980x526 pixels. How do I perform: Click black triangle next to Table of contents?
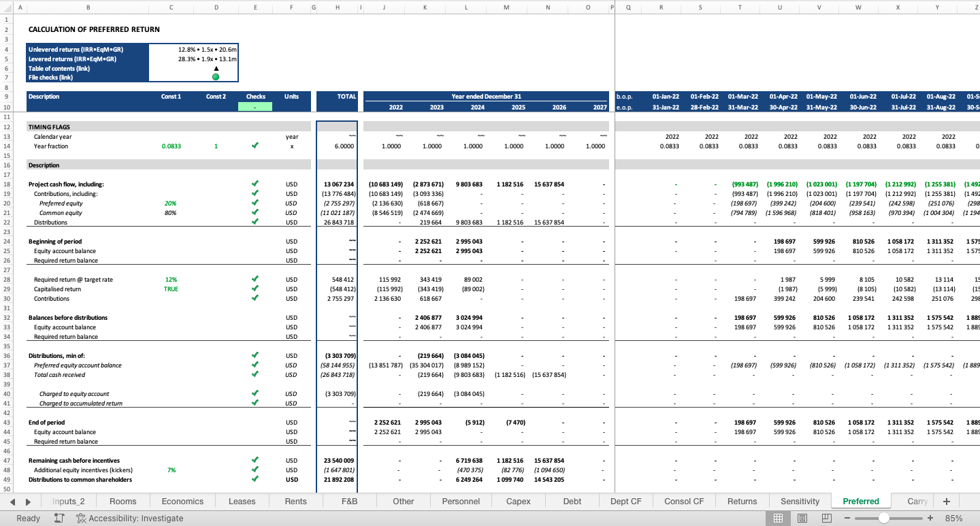pos(216,68)
